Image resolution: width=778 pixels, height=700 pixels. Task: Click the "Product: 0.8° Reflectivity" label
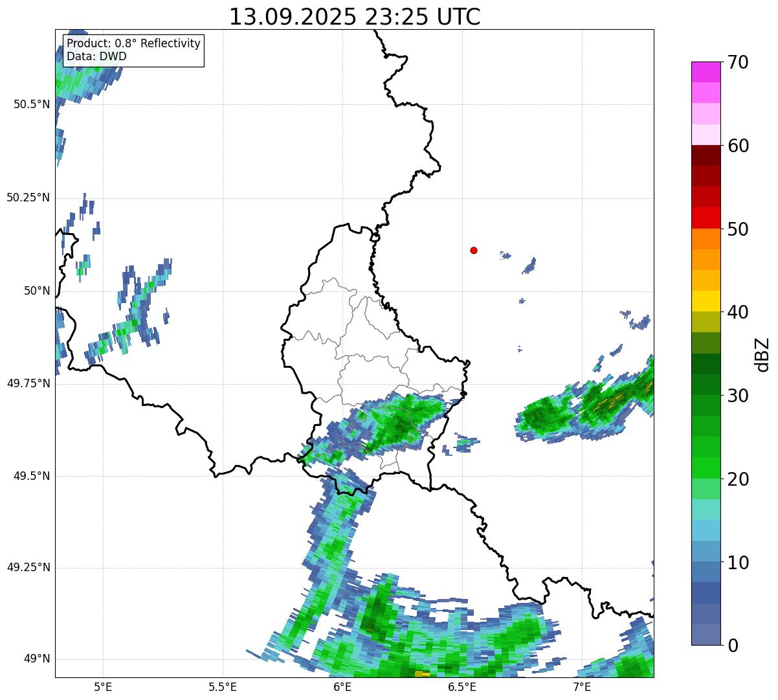(x=134, y=43)
